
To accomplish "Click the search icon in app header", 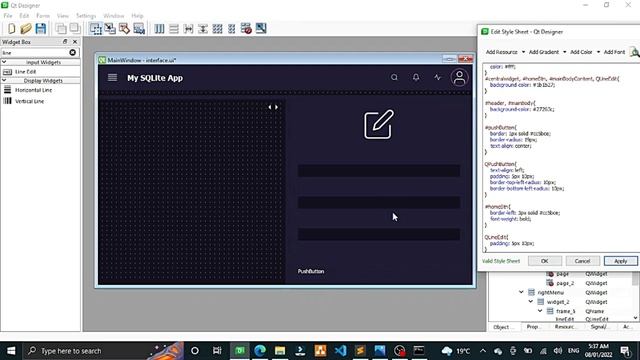I will [394, 77].
